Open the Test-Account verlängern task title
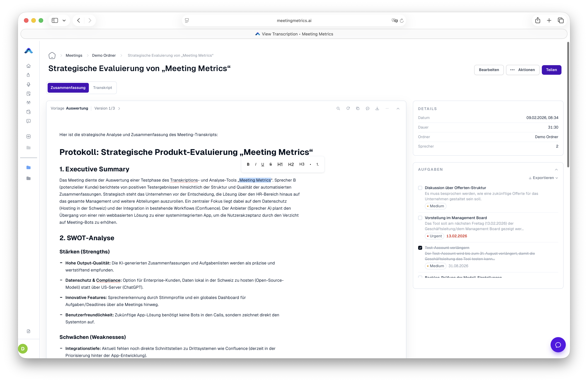588x382 pixels. [447, 248]
